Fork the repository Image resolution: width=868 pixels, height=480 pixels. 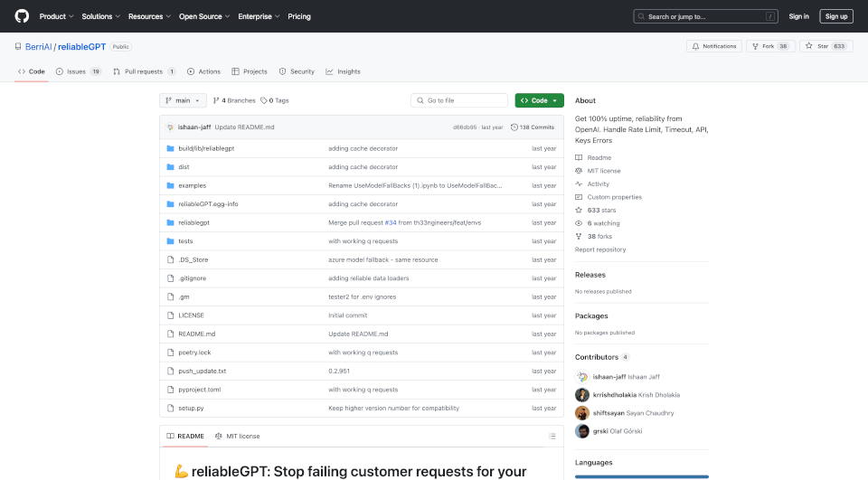point(770,46)
